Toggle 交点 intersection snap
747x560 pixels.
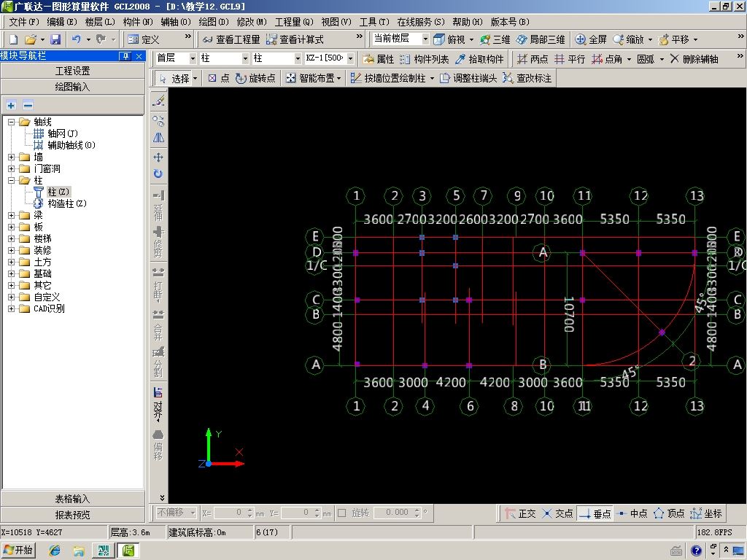(x=557, y=513)
